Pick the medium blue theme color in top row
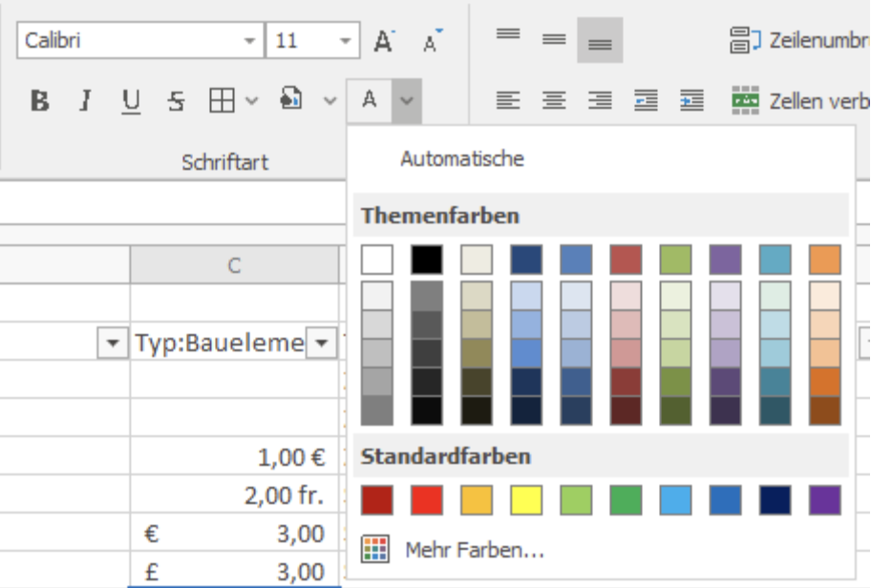The width and height of the screenshot is (871, 588). (x=576, y=260)
